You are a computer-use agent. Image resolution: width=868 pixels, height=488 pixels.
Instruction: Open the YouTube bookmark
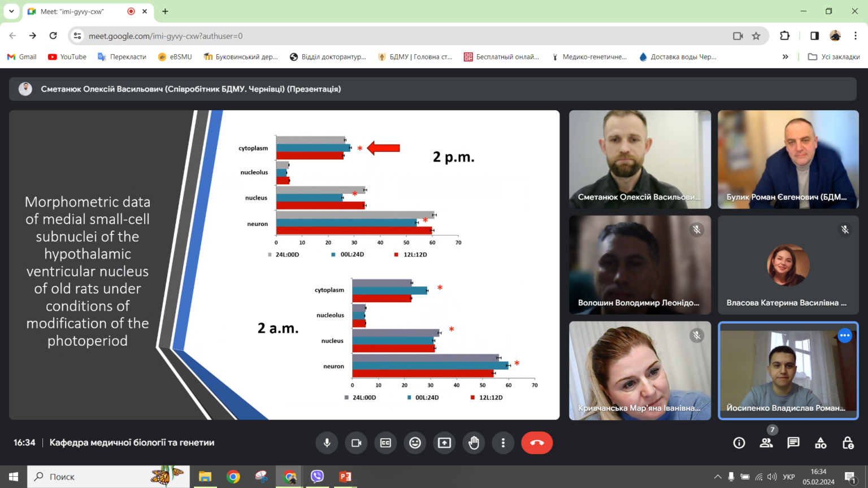point(67,57)
